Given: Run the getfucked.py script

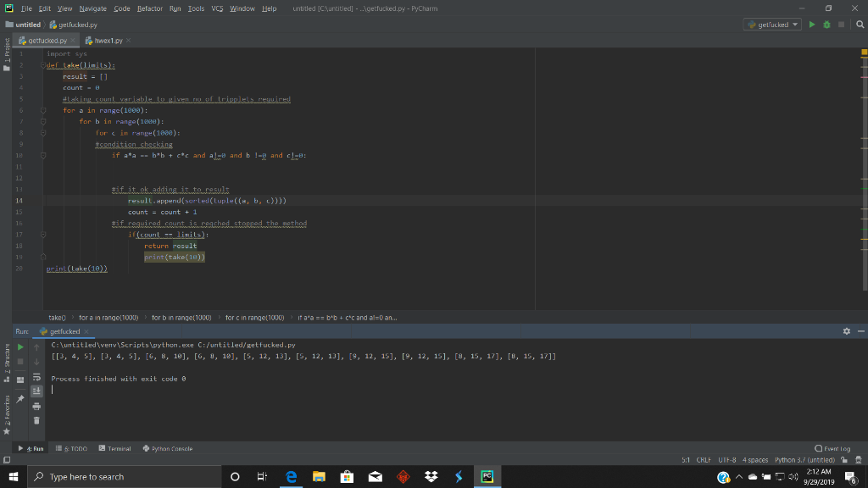Looking at the screenshot, I should [x=810, y=25].
